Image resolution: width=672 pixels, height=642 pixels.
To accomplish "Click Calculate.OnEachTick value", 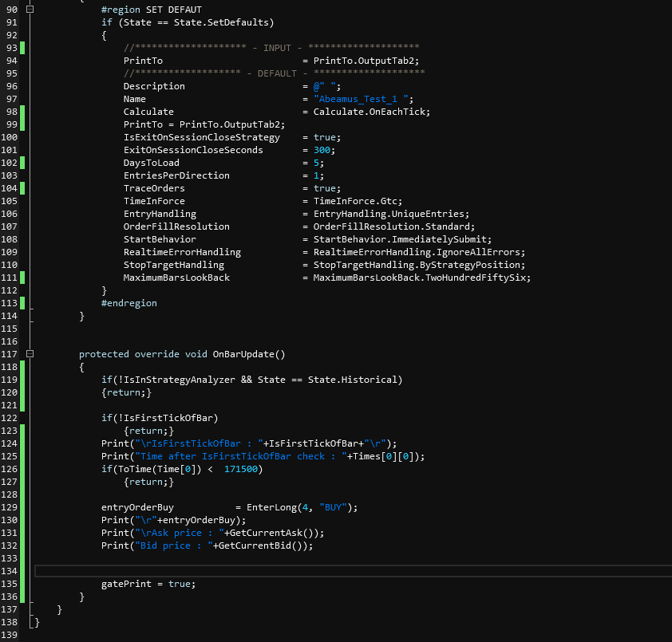I will [x=371, y=112].
